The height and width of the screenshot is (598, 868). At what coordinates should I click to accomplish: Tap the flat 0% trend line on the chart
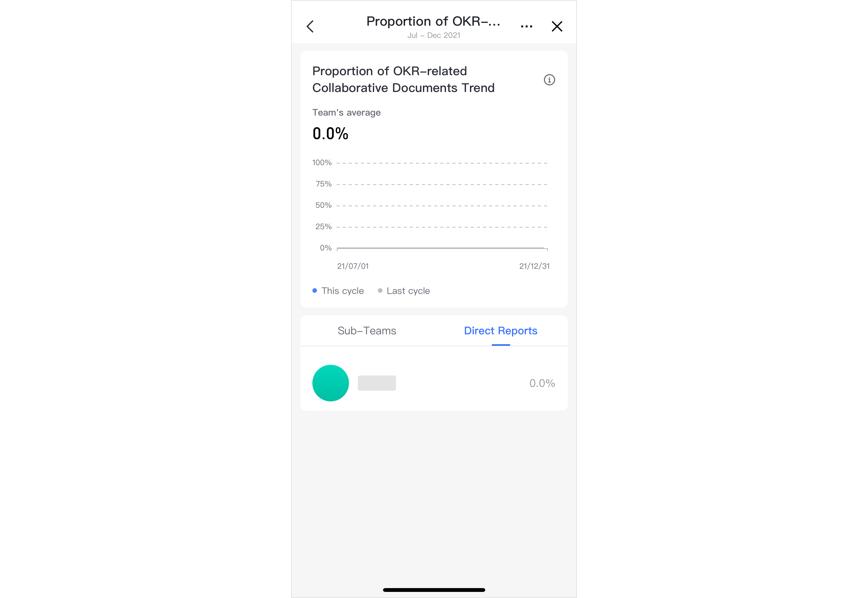click(x=442, y=248)
